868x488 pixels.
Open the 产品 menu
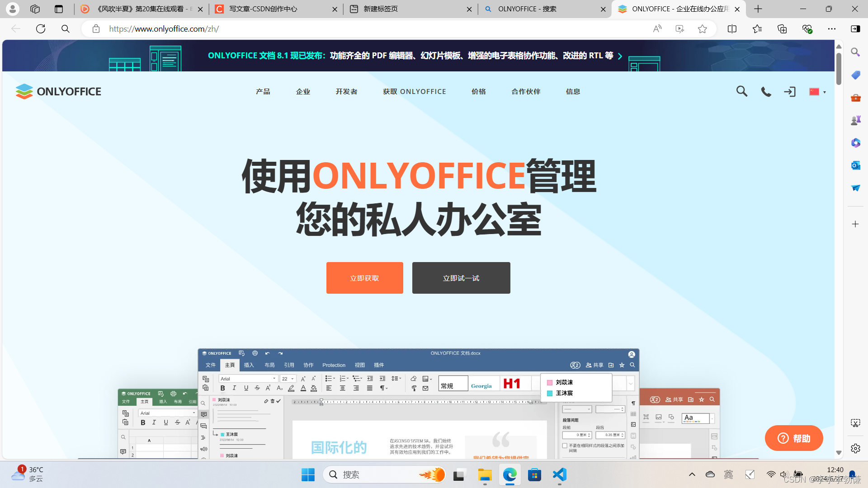click(263, 91)
